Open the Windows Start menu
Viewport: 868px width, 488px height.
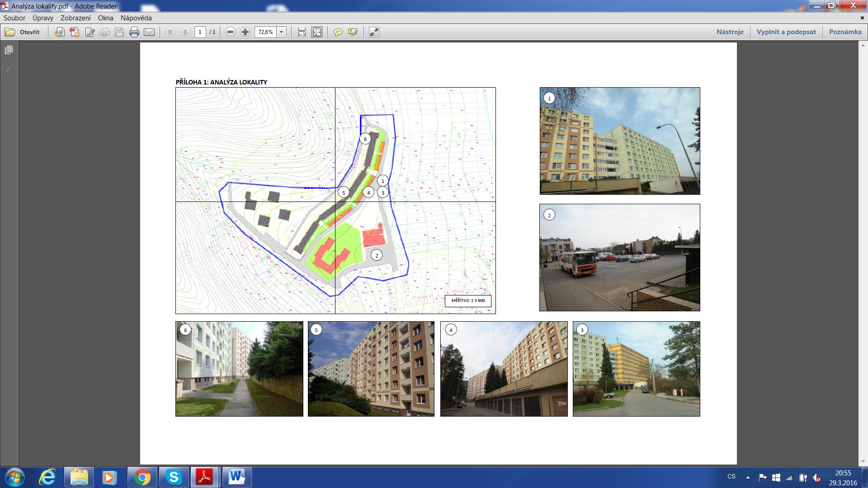pos(14,477)
